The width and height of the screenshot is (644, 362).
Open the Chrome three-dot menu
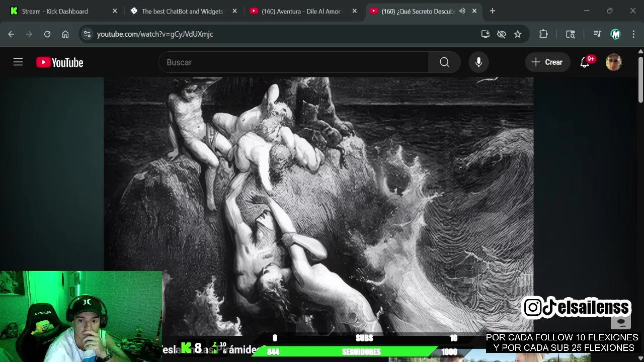pos(633,34)
